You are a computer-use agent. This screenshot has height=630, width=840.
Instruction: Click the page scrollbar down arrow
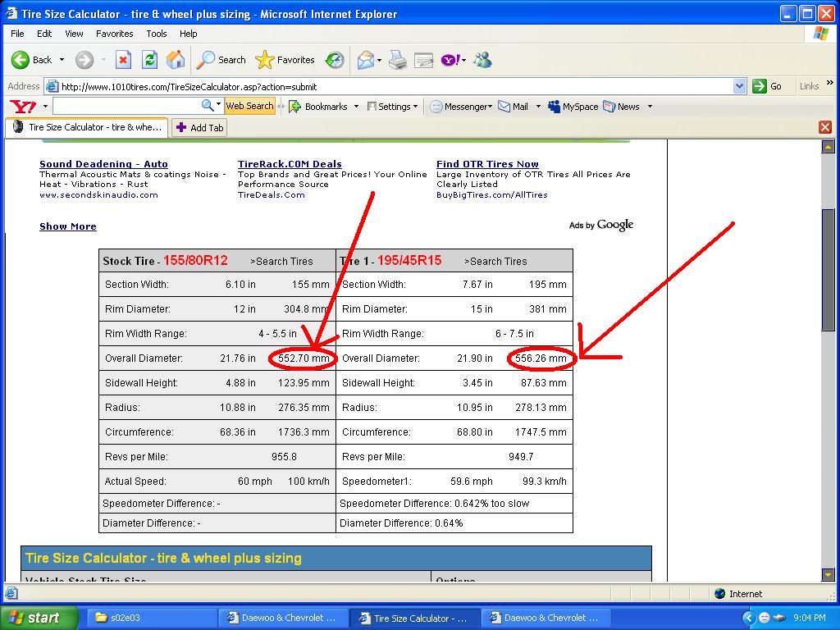(828, 575)
